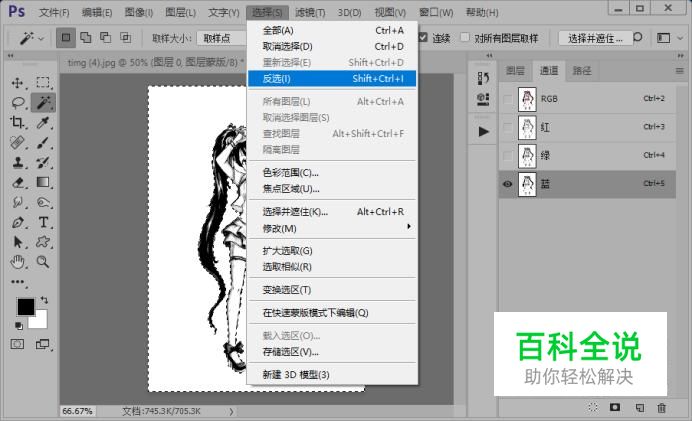Choose 色彩范围(C)... menu item

pos(333,173)
